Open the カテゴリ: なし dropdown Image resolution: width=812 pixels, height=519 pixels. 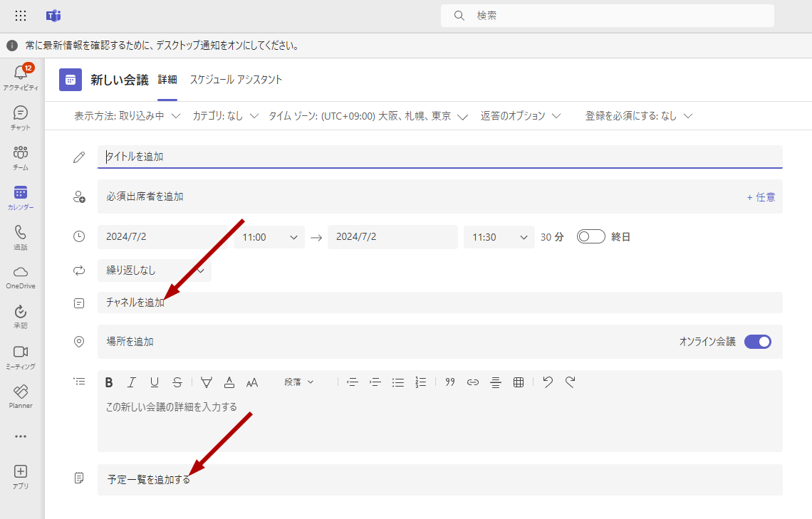225,116
